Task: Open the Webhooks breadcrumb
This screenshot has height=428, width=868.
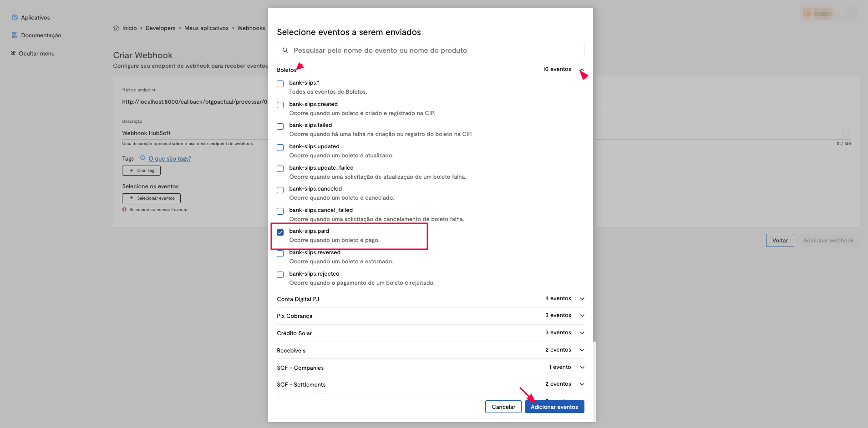Action: pyautogui.click(x=251, y=28)
